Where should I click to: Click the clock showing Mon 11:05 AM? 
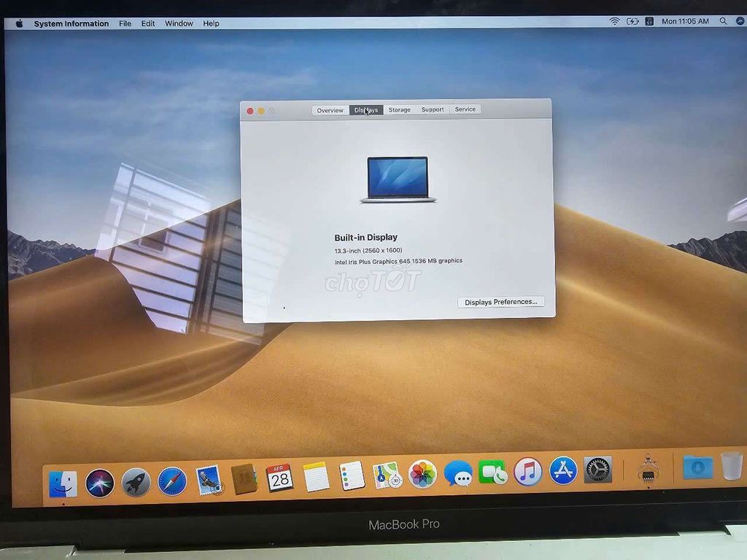coord(685,21)
